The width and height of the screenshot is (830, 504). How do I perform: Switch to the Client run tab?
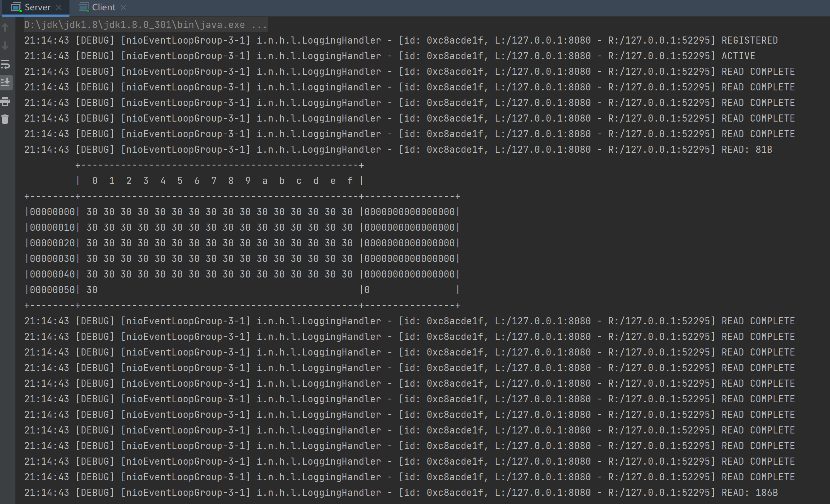[x=103, y=7]
